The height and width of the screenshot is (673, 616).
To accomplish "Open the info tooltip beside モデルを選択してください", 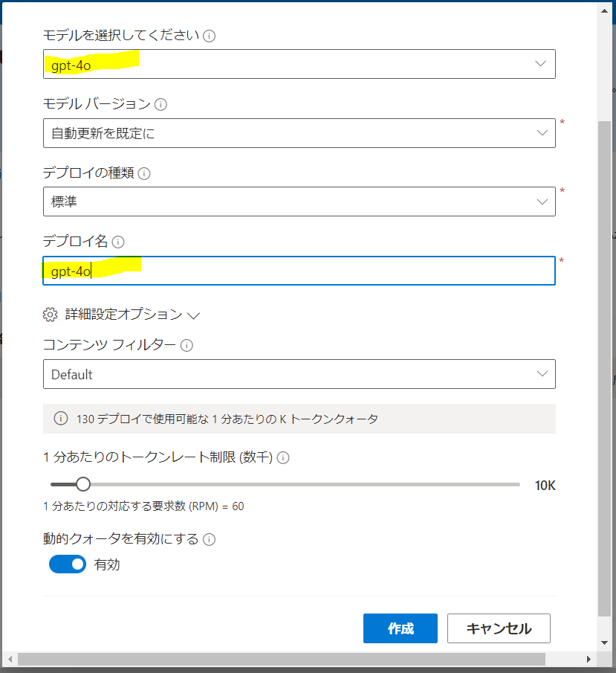I will pyautogui.click(x=209, y=35).
